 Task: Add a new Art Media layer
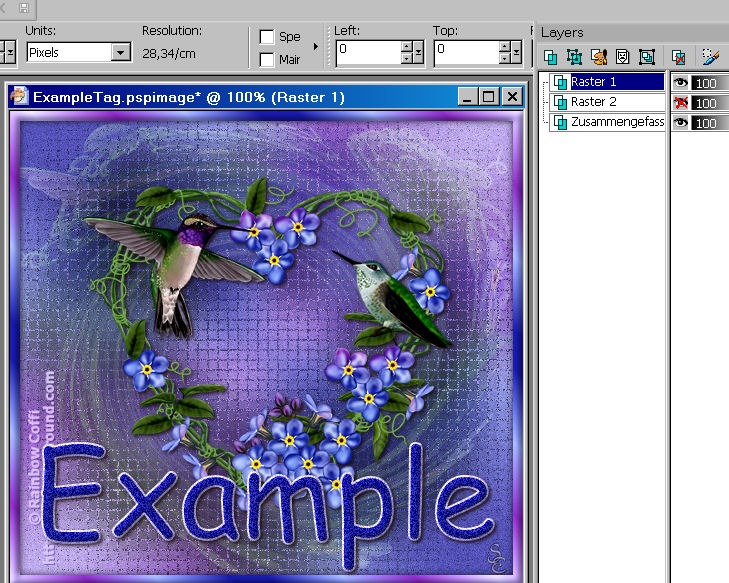point(599,57)
